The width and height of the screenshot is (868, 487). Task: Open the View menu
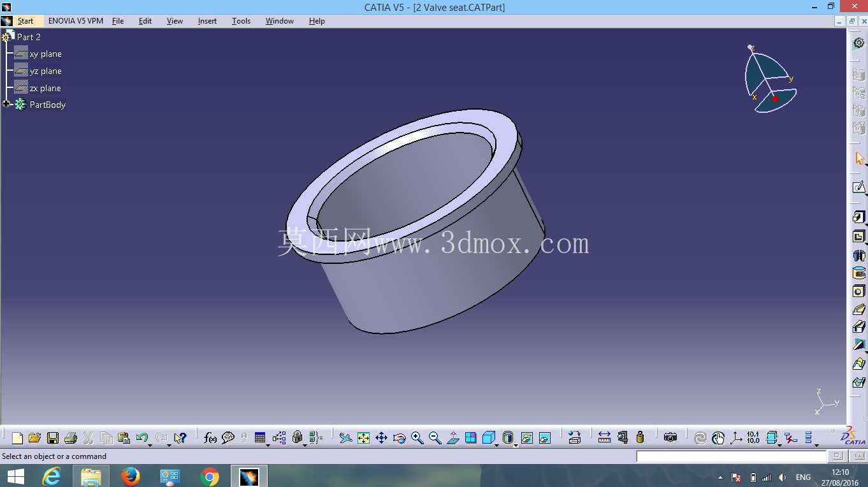pyautogui.click(x=175, y=21)
